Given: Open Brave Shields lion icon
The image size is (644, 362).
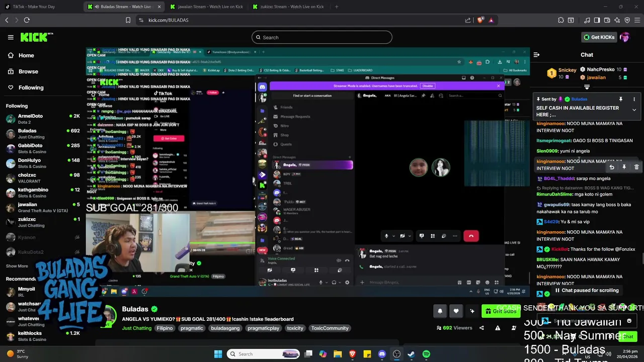Looking at the screenshot, I should (480, 20).
